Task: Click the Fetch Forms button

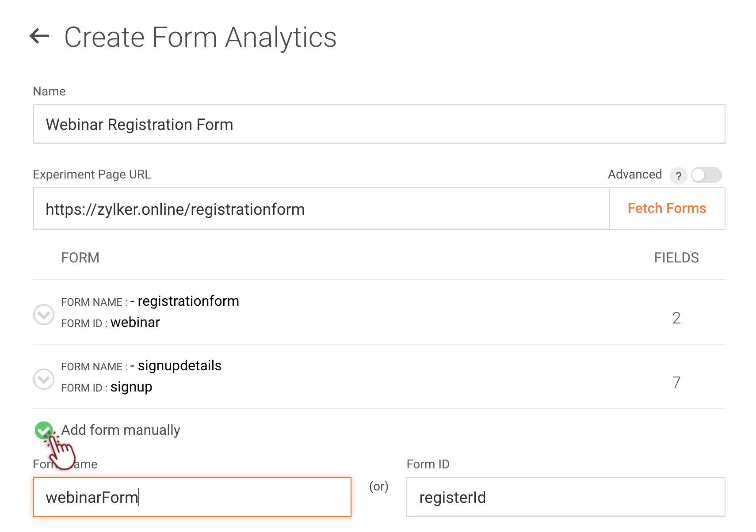Action: point(667,209)
